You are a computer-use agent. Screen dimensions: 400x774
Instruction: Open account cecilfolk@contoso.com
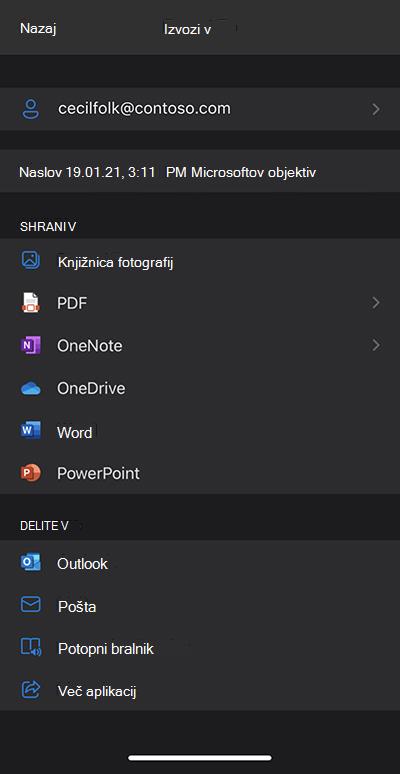(200, 109)
